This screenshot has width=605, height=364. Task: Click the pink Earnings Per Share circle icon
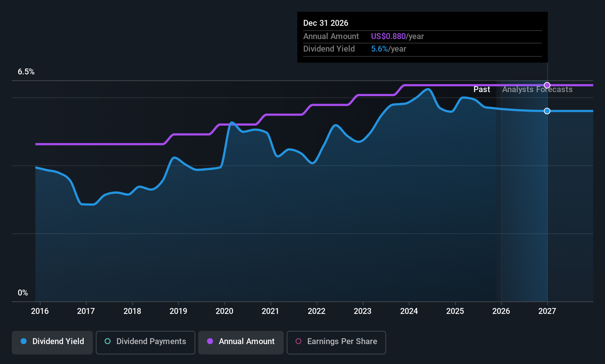coord(298,342)
